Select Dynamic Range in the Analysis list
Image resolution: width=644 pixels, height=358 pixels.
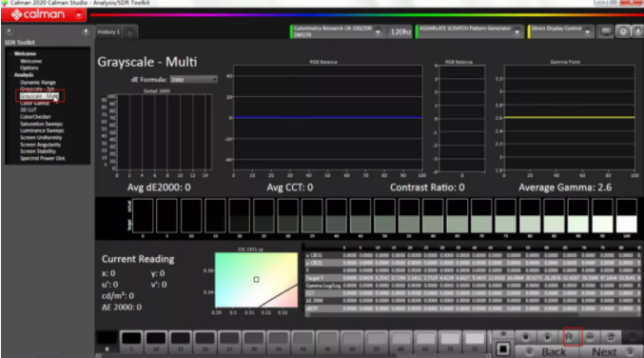click(x=38, y=82)
